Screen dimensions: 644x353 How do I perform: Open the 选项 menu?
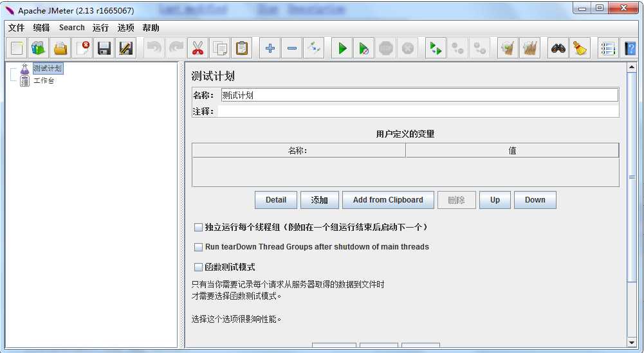[125, 28]
